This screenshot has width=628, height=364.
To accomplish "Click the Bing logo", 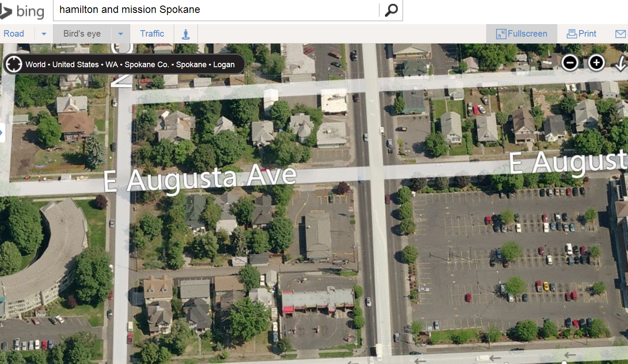I will coord(22,11).
